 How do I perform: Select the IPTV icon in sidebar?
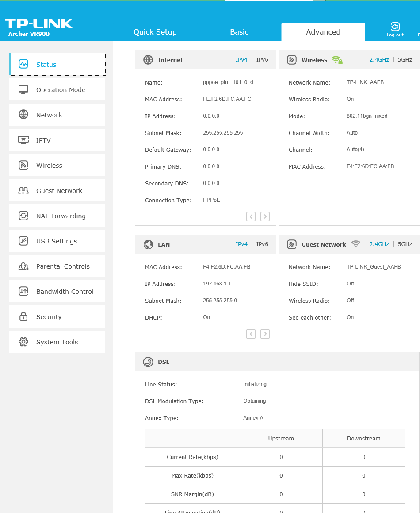tap(23, 140)
